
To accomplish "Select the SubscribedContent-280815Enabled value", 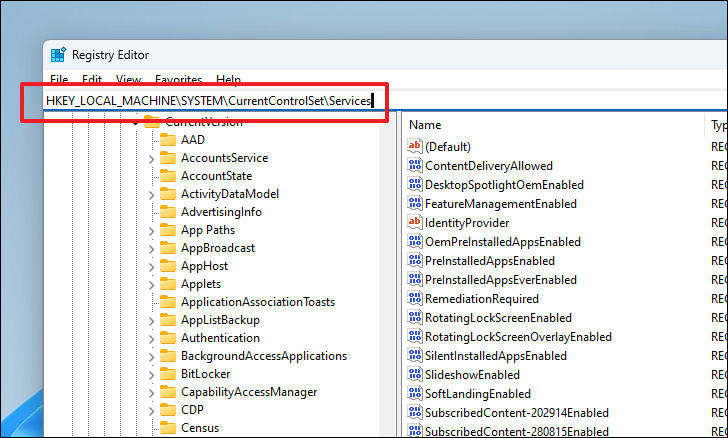I will [x=517, y=431].
